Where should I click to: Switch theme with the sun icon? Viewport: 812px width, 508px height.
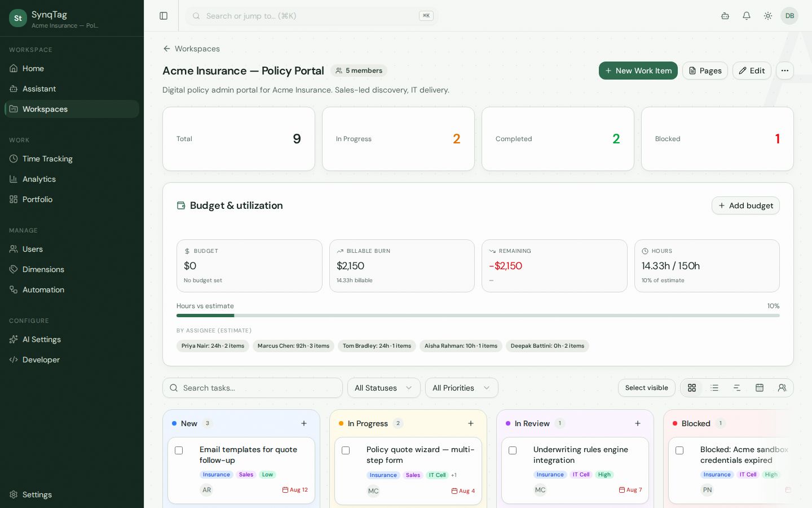(x=768, y=16)
